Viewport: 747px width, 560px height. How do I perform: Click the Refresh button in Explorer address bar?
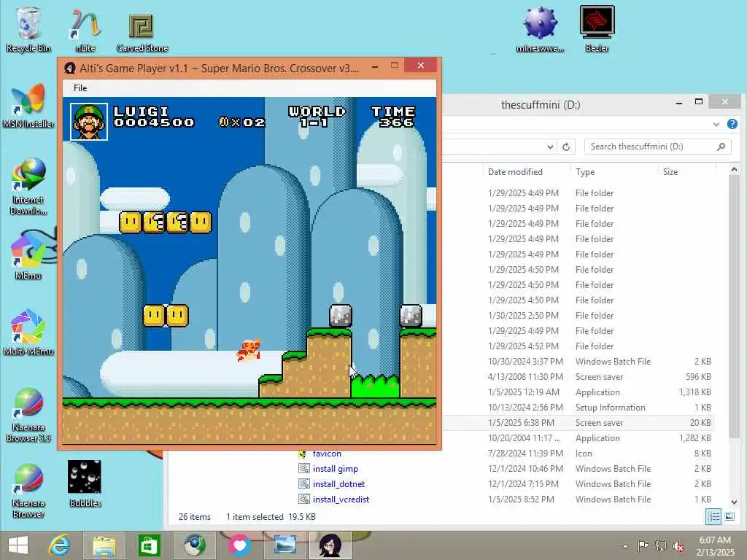pos(566,147)
